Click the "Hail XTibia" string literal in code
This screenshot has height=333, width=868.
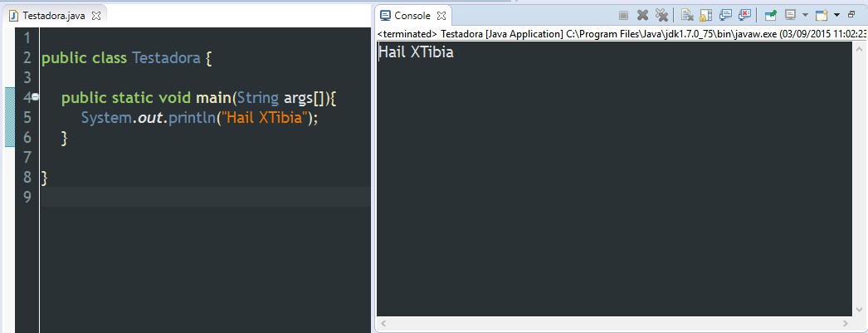(264, 117)
